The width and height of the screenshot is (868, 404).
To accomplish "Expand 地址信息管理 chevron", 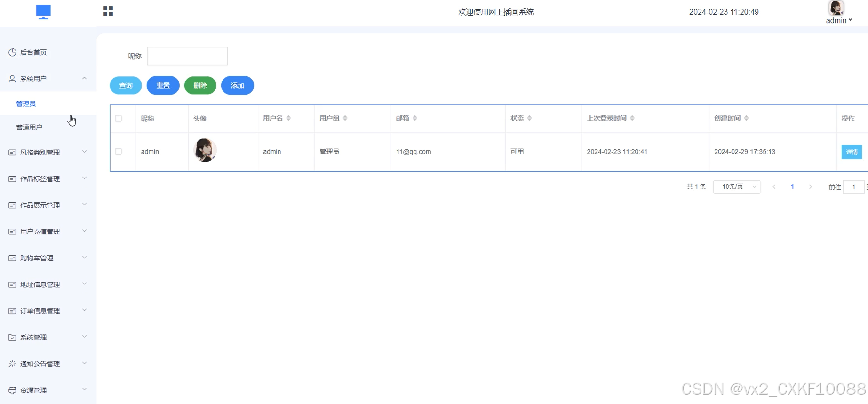I will coord(84,283).
